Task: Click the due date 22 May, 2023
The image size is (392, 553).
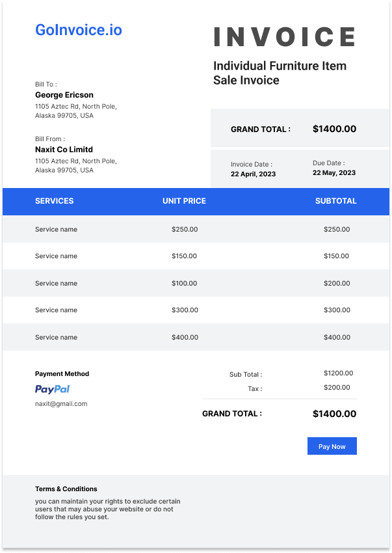Action: (334, 173)
